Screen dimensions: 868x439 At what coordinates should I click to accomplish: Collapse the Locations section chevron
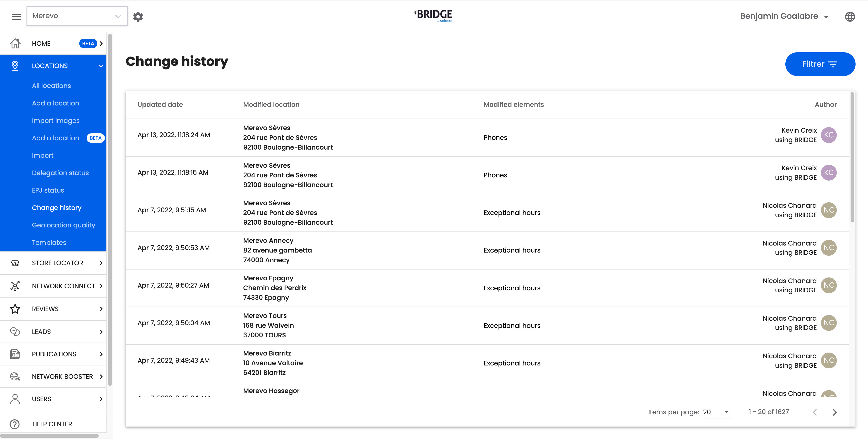pos(101,66)
